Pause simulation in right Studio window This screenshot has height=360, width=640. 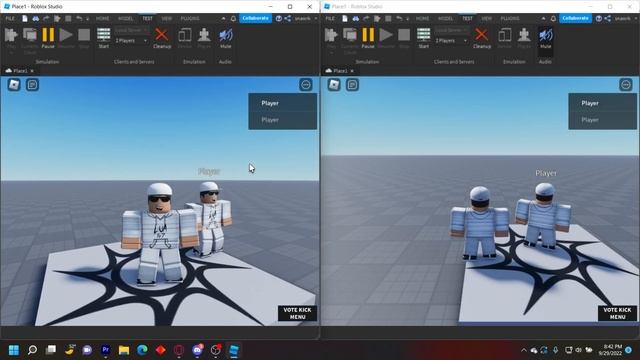[368, 38]
